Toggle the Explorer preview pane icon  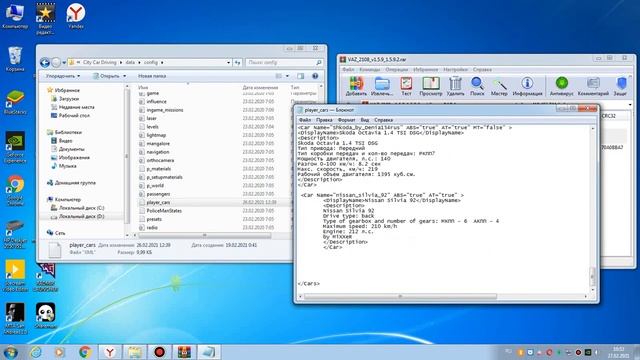(300, 76)
